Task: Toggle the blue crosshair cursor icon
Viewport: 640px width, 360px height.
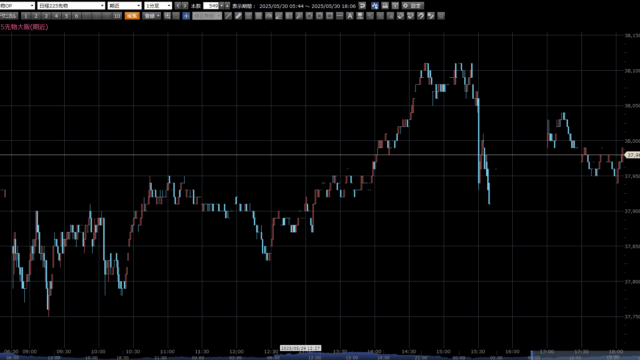Action: 186,16
